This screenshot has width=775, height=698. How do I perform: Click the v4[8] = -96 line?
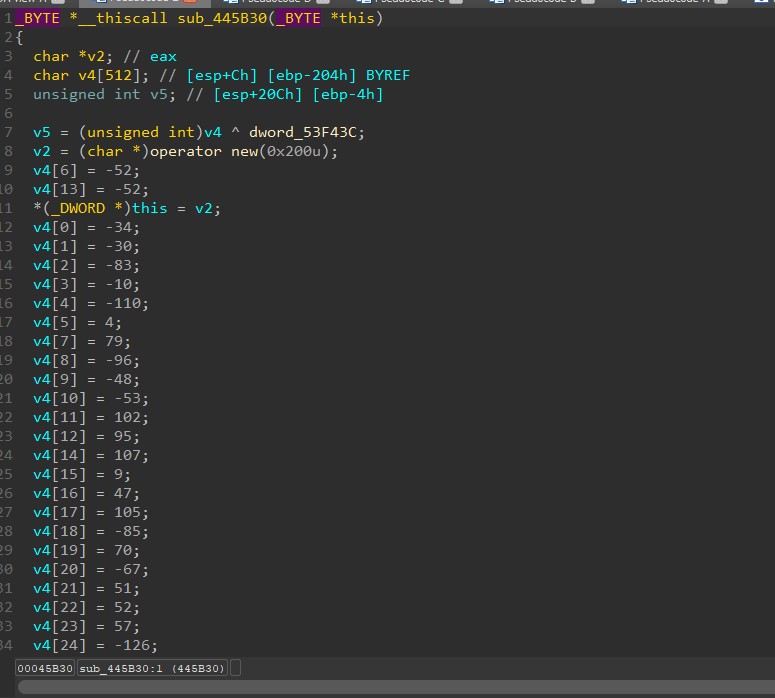(86, 360)
